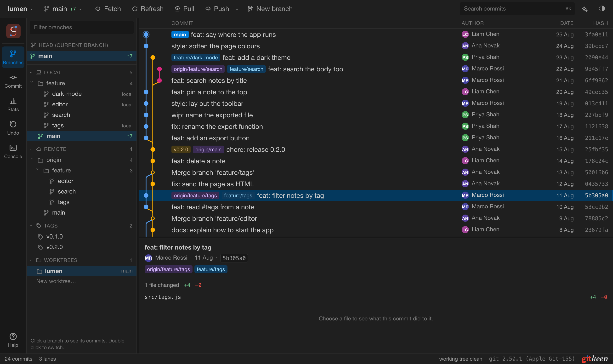Open Help from the sidebar

tap(13, 340)
